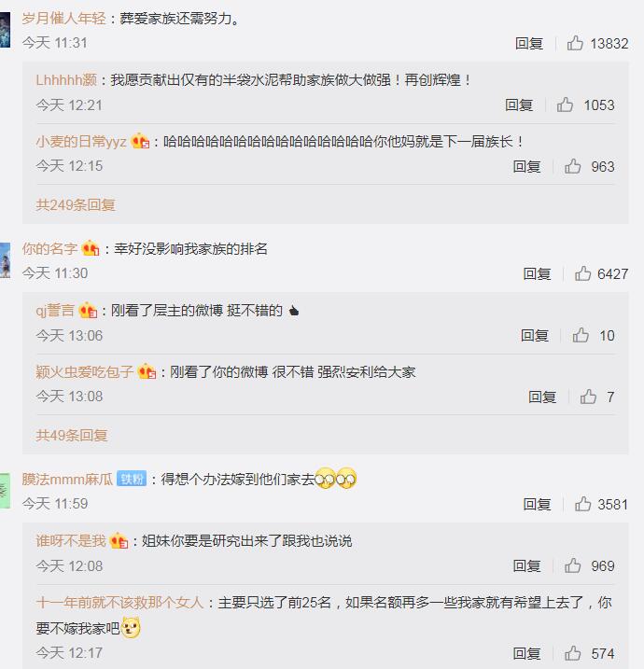Like the qj誓言 reply with 10 likes
This screenshot has width=644, height=669.
[x=581, y=335]
